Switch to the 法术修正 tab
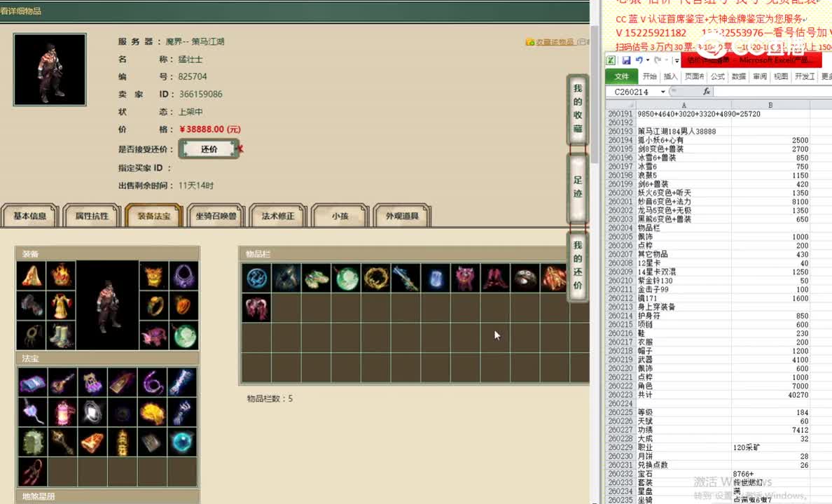Image resolution: width=832 pixels, height=504 pixels. [278, 216]
